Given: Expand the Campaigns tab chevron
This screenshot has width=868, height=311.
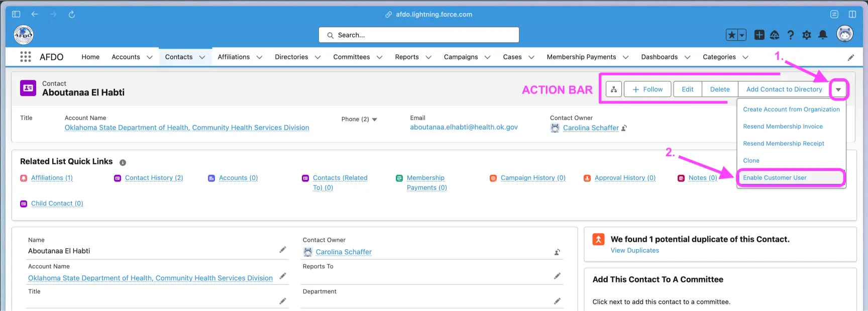Looking at the screenshot, I should pyautogui.click(x=487, y=57).
